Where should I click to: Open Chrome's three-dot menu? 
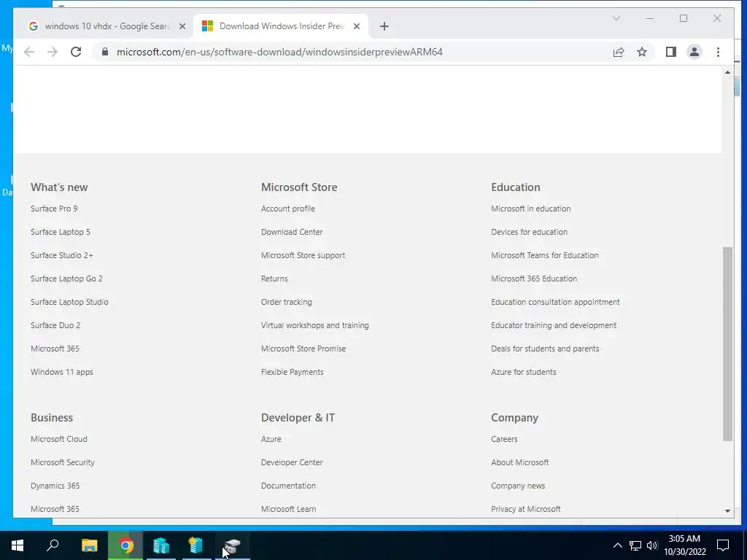pos(718,52)
